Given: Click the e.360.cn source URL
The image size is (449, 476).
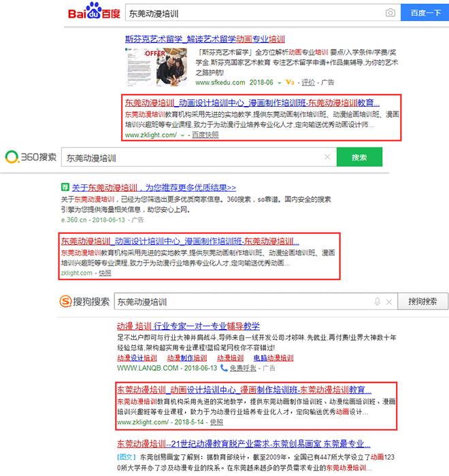Looking at the screenshot, I should [74, 220].
